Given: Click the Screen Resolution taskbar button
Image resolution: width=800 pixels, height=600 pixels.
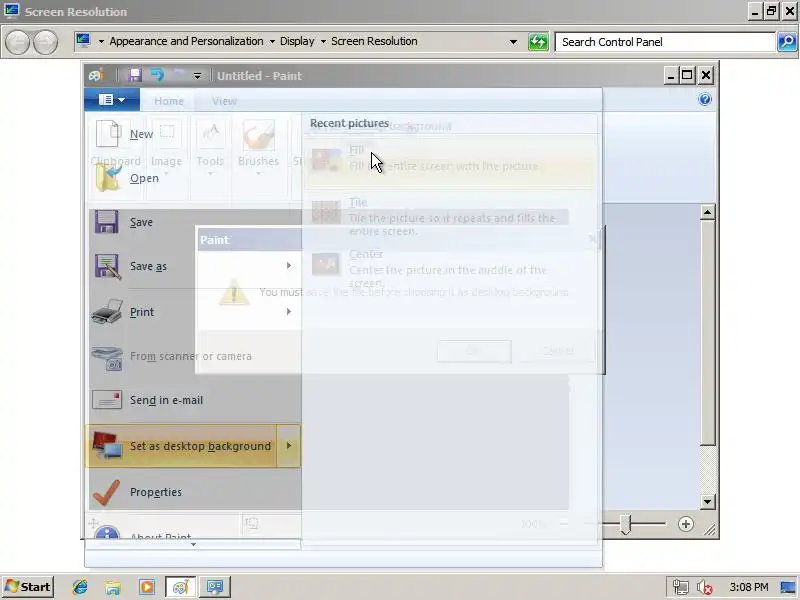Looking at the screenshot, I should (x=215, y=587).
